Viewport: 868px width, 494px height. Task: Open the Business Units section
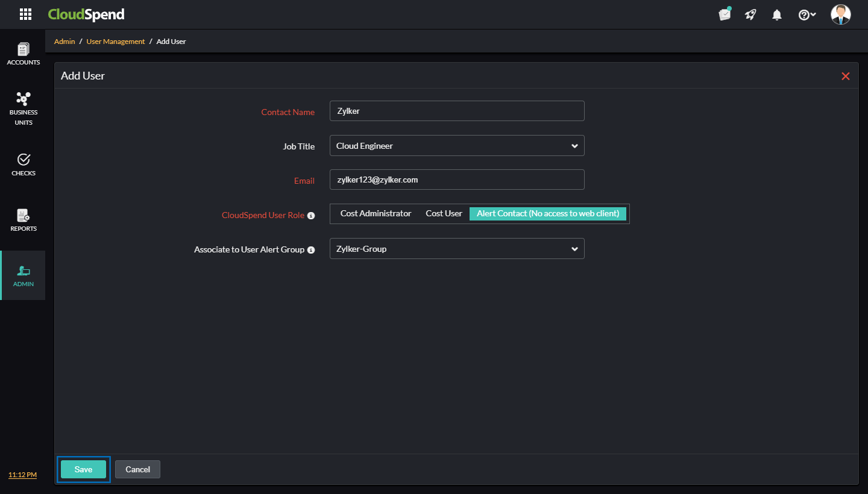(23, 108)
